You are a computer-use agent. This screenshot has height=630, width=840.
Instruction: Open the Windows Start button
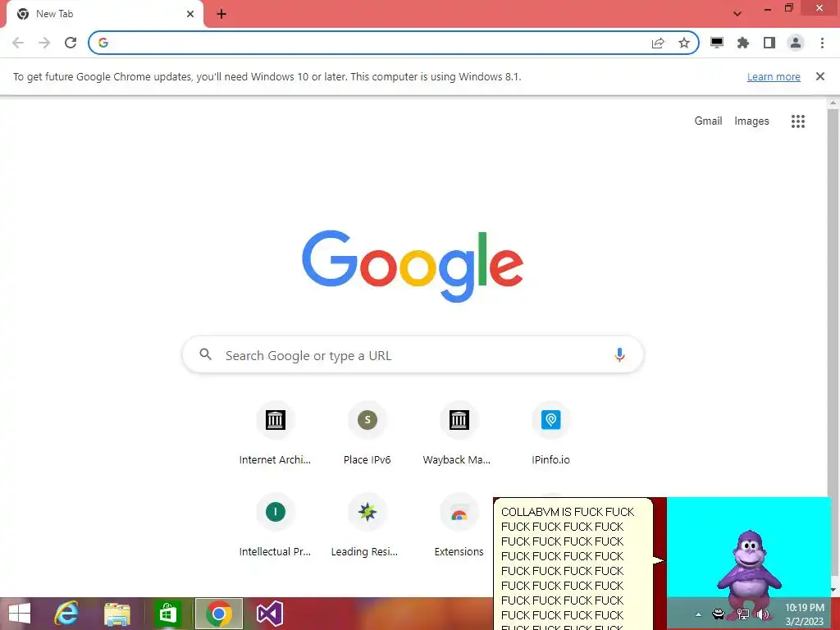(x=20, y=614)
